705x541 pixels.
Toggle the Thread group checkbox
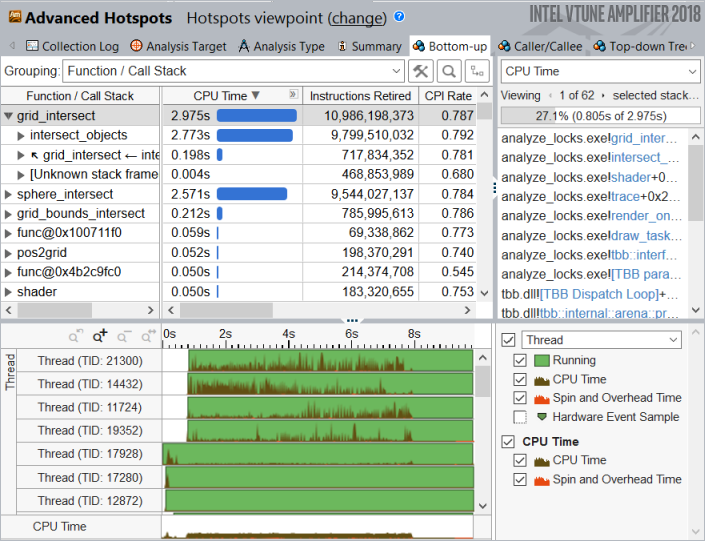pyautogui.click(x=509, y=340)
